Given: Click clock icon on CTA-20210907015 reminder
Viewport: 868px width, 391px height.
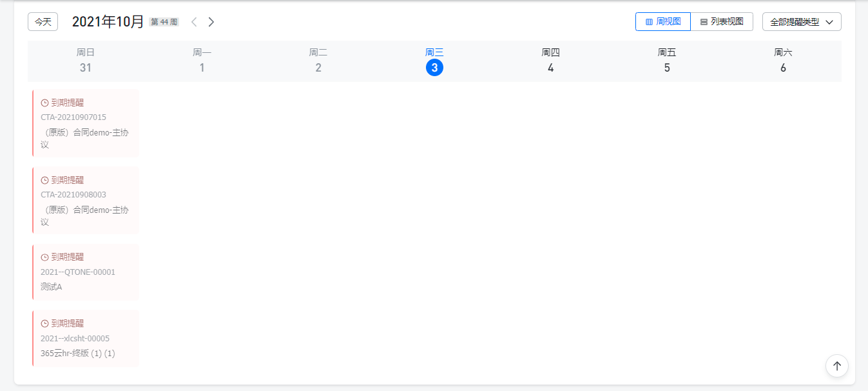Looking at the screenshot, I should point(44,103).
